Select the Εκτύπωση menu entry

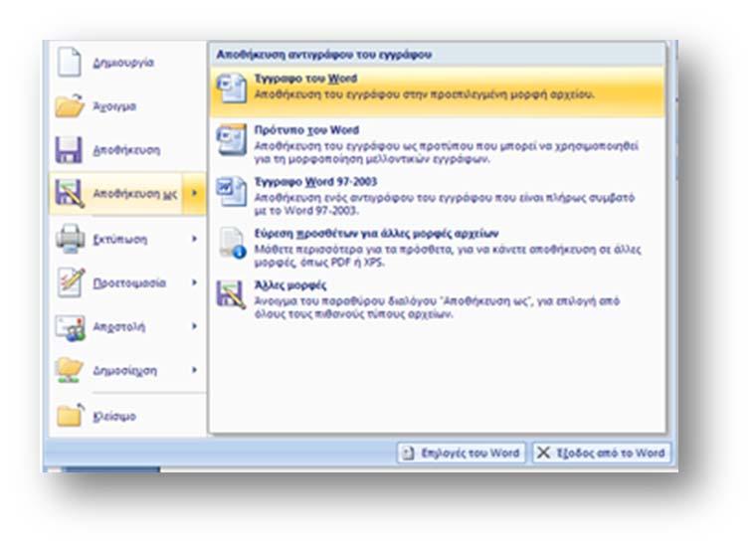127,239
